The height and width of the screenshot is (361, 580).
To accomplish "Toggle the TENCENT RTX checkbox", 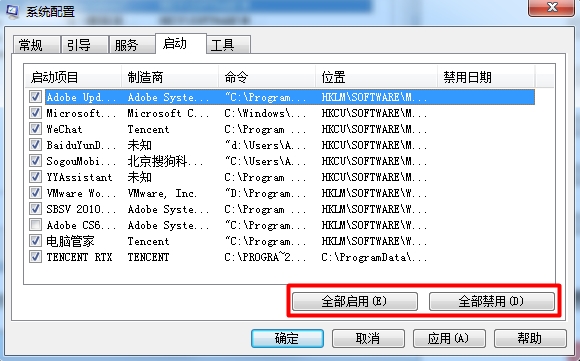I will pyautogui.click(x=35, y=257).
